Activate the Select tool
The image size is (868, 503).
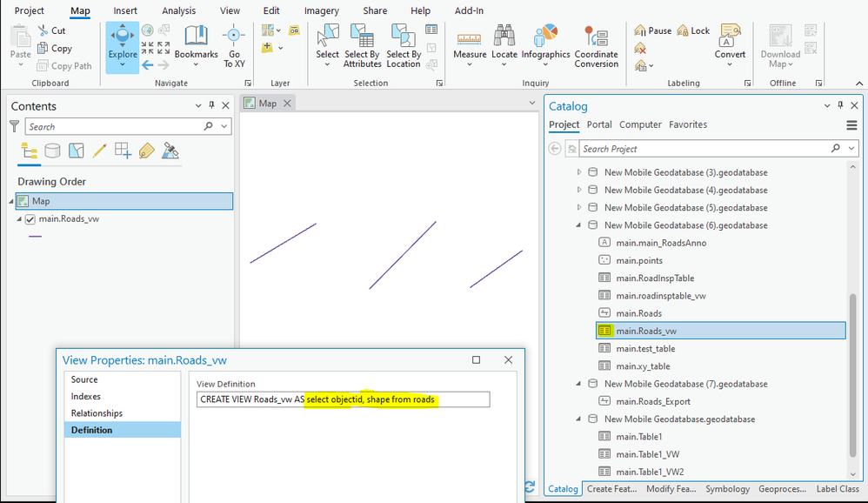point(327,46)
